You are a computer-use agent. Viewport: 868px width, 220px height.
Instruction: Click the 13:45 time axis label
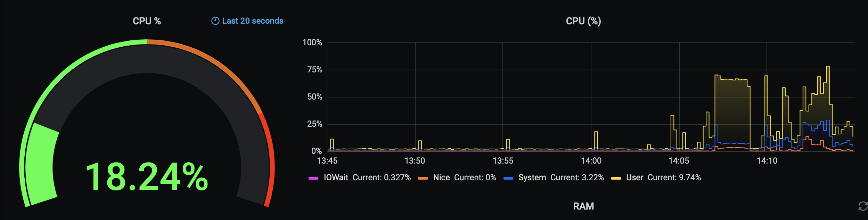[327, 161]
